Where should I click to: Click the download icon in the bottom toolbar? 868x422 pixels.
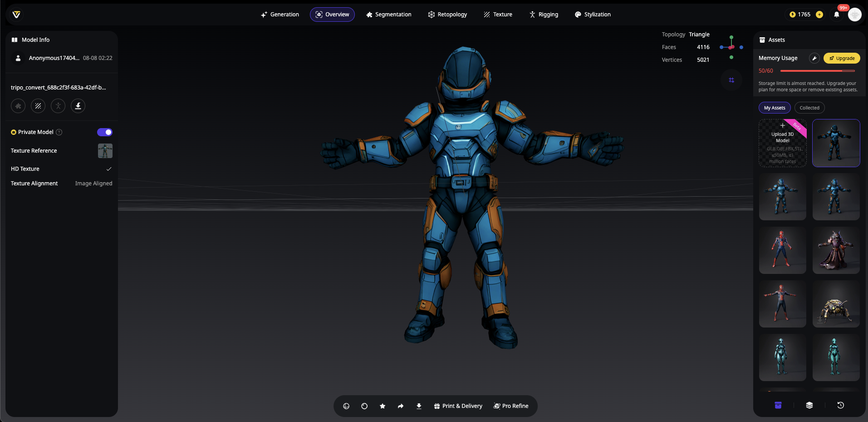[x=419, y=406]
